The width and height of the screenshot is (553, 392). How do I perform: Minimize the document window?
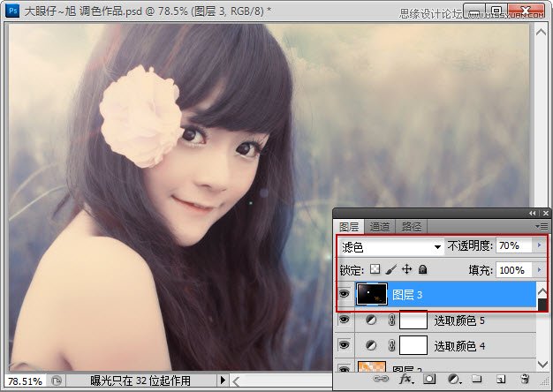(x=476, y=11)
